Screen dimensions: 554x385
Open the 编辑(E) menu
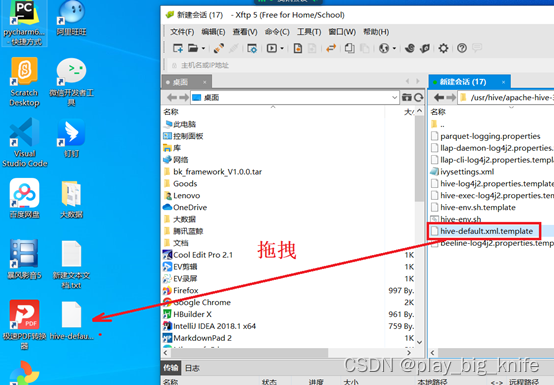(213, 32)
